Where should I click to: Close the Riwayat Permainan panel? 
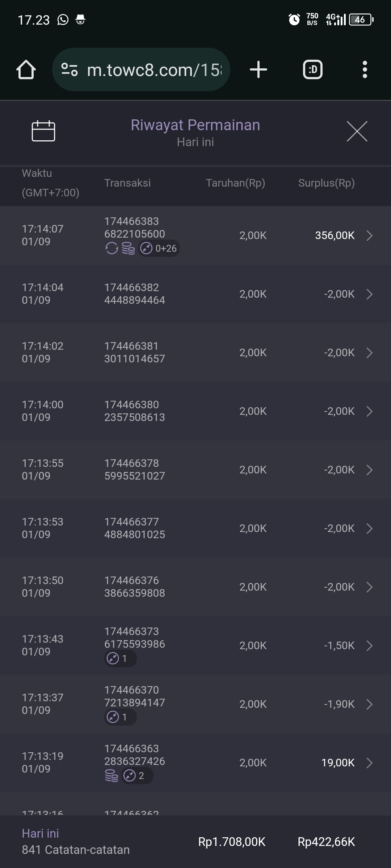[357, 131]
